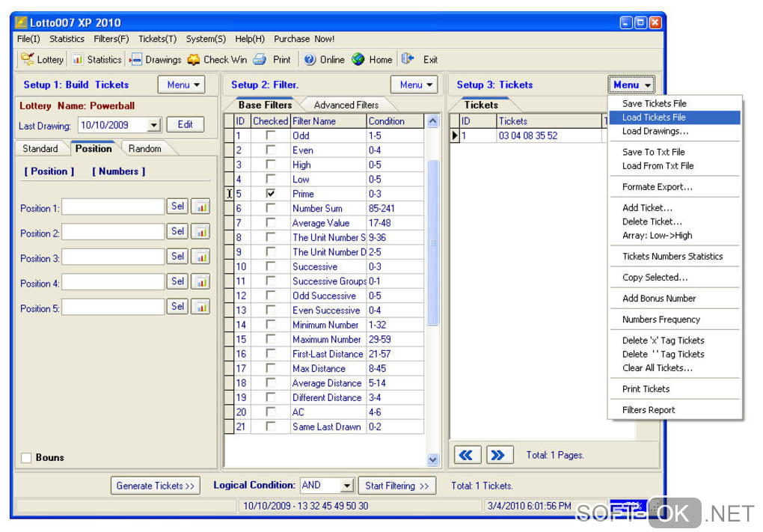Open the Setup 2 Filter Menu dropdown
The width and height of the screenshot is (763, 532).
click(414, 85)
